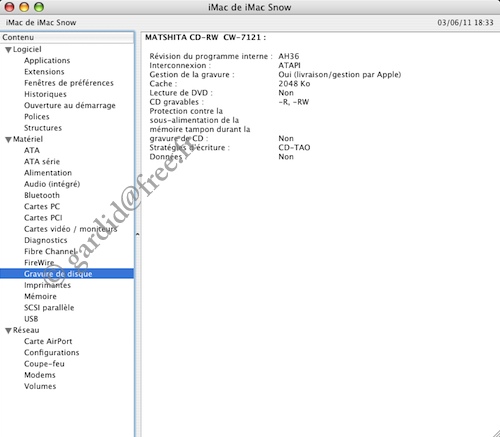Collapse the Matériel section triangle
Viewport: 500px width, 437px height.
click(x=8, y=140)
